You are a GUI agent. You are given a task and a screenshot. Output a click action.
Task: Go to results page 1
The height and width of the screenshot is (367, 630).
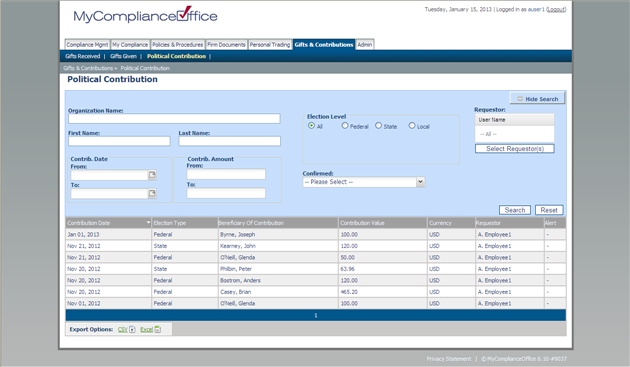pyautogui.click(x=316, y=316)
